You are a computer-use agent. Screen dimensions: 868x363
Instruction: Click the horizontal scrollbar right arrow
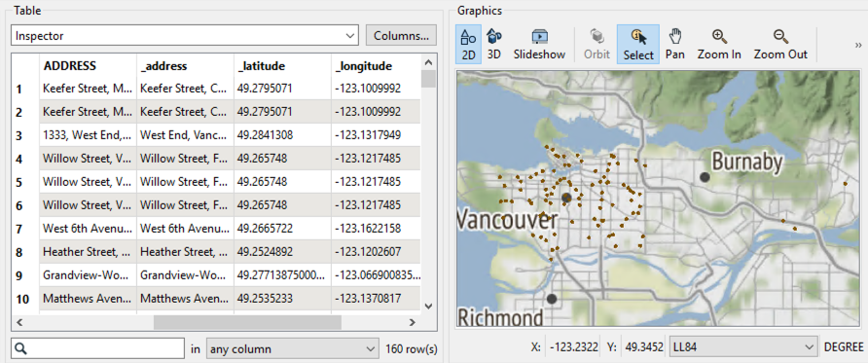[412, 322]
